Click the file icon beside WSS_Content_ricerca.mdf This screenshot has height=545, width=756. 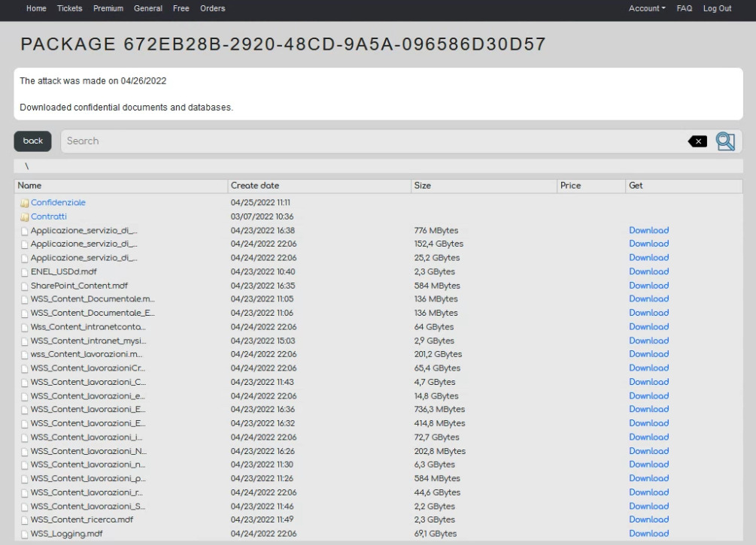coord(24,520)
